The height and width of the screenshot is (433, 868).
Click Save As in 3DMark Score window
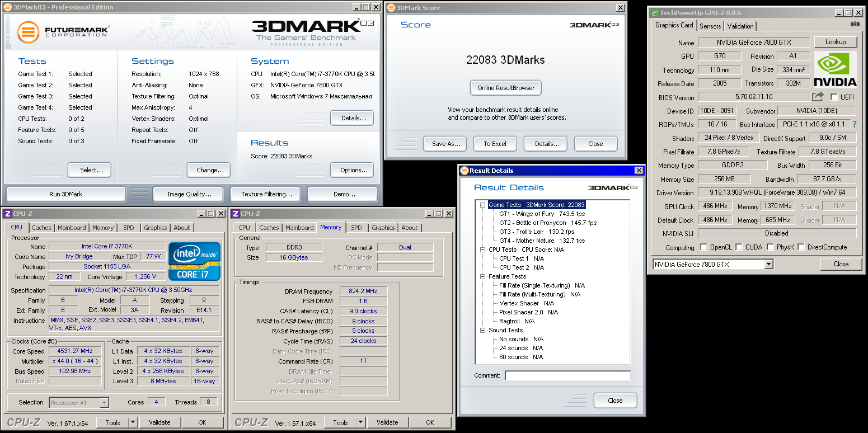click(x=445, y=144)
